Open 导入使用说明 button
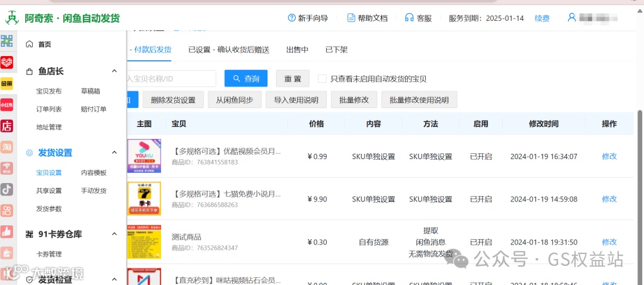 point(296,100)
